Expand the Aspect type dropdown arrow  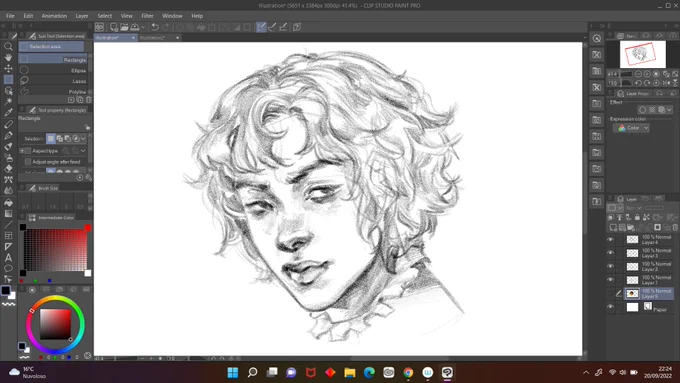pos(83,151)
